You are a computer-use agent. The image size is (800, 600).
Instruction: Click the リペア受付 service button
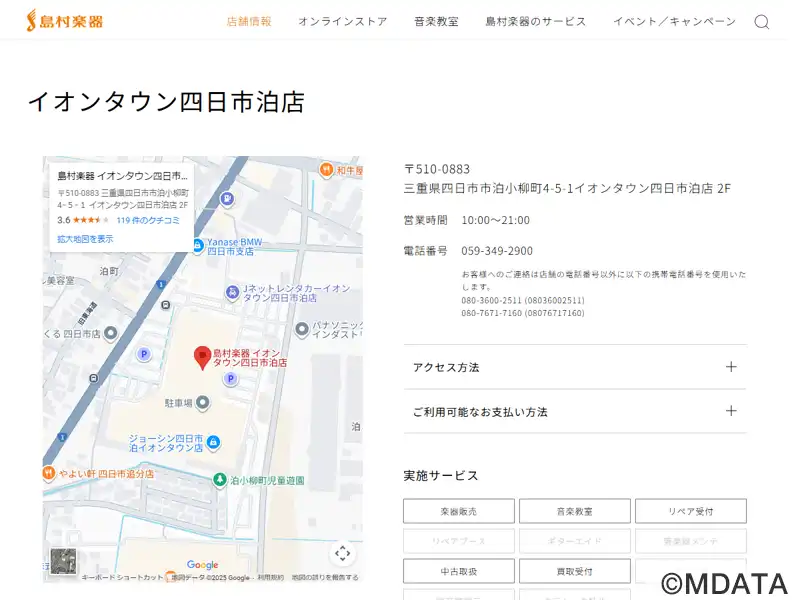pyautogui.click(x=691, y=511)
